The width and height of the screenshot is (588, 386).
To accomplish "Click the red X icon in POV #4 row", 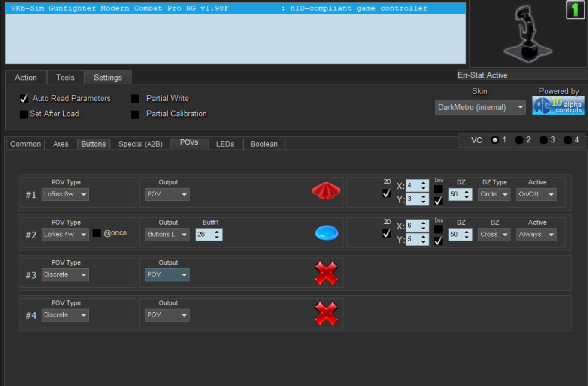I will (326, 314).
